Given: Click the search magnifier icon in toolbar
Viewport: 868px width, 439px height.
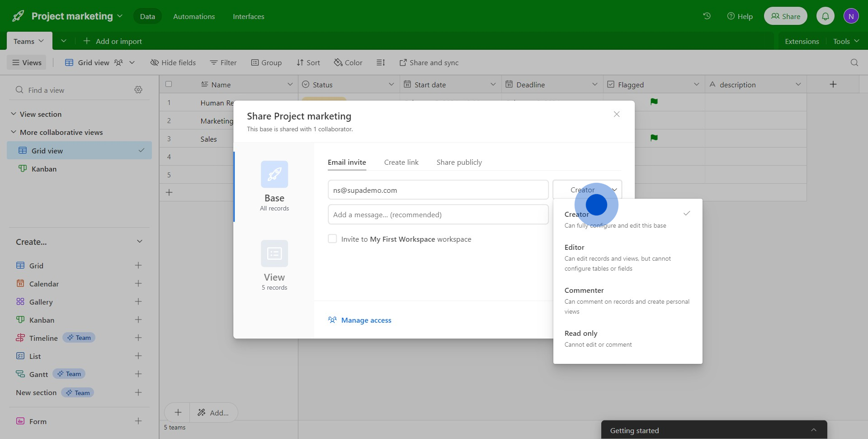Looking at the screenshot, I should [x=854, y=62].
